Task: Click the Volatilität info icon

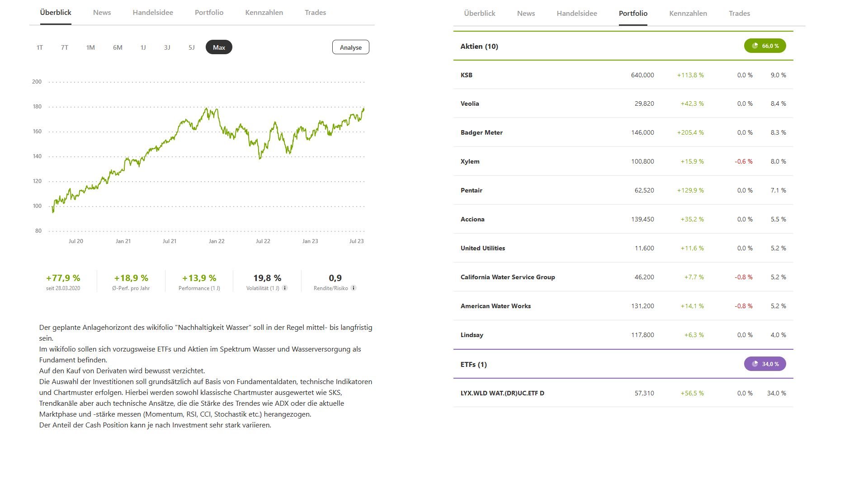Action: pyautogui.click(x=285, y=288)
